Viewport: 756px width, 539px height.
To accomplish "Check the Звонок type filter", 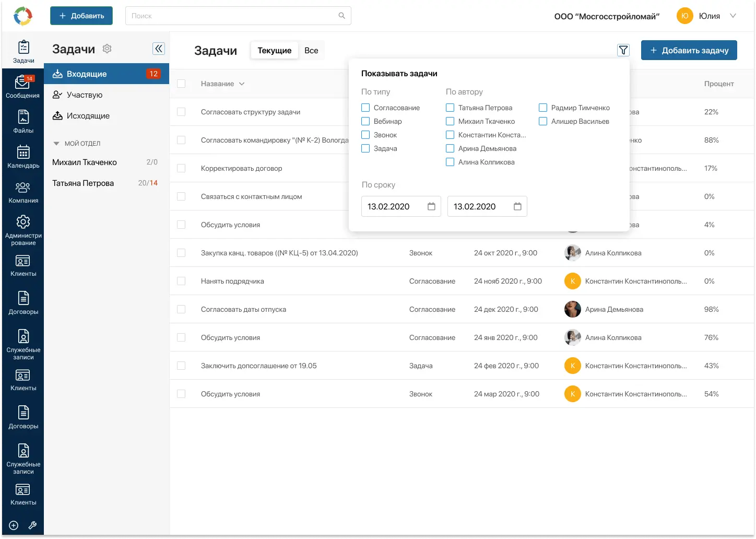I will tap(365, 135).
